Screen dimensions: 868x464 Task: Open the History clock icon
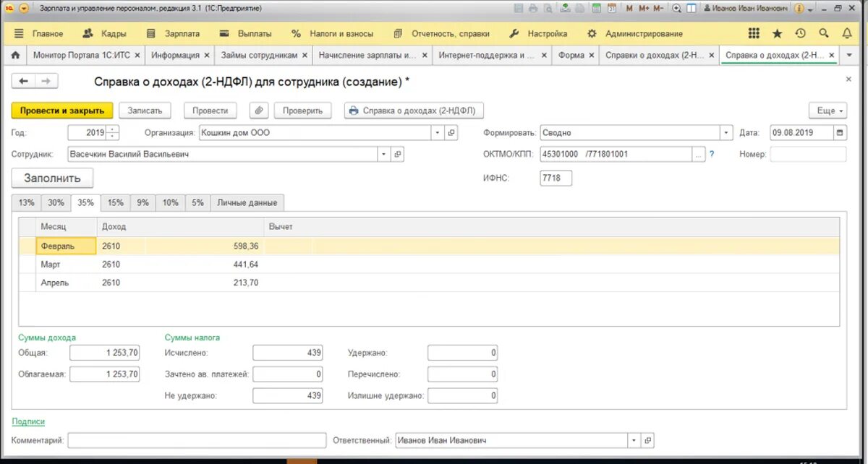(x=800, y=33)
